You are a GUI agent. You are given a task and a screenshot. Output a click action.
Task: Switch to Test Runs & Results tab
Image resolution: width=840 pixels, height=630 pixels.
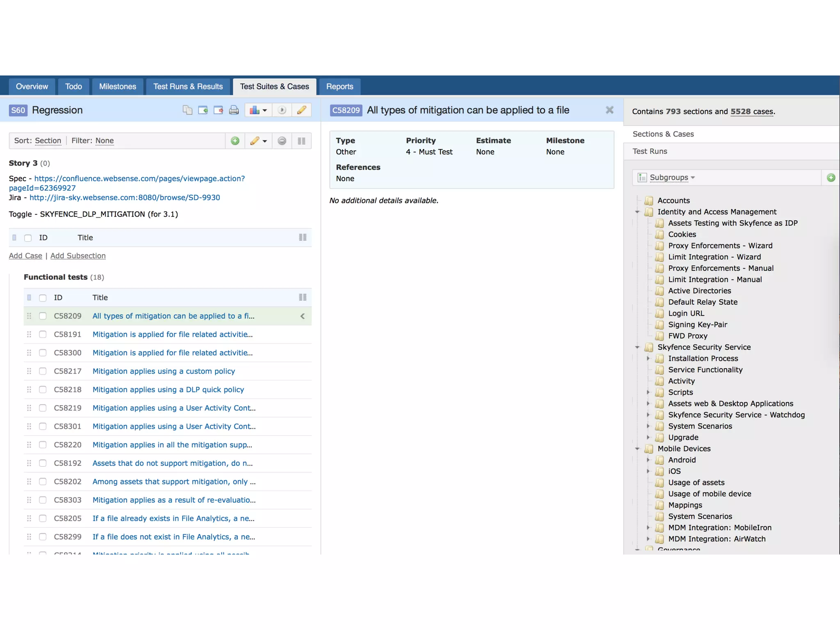tap(188, 87)
